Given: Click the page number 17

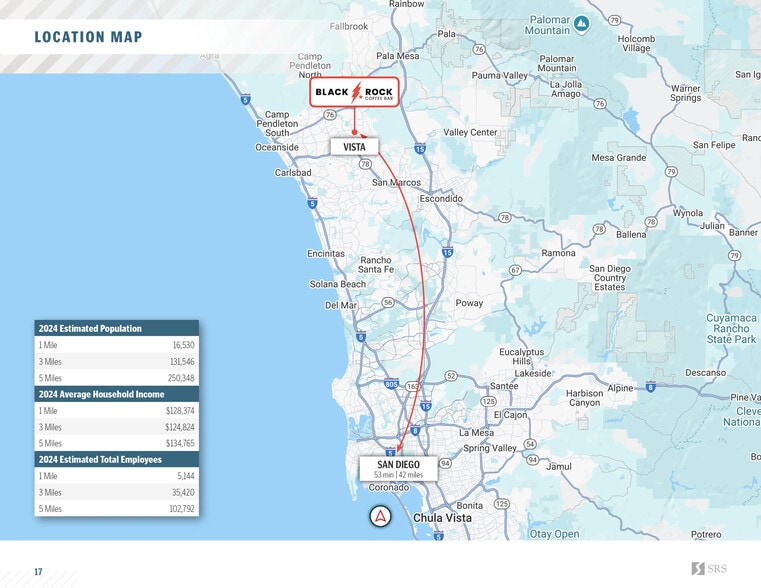Looking at the screenshot, I should pyautogui.click(x=38, y=572).
